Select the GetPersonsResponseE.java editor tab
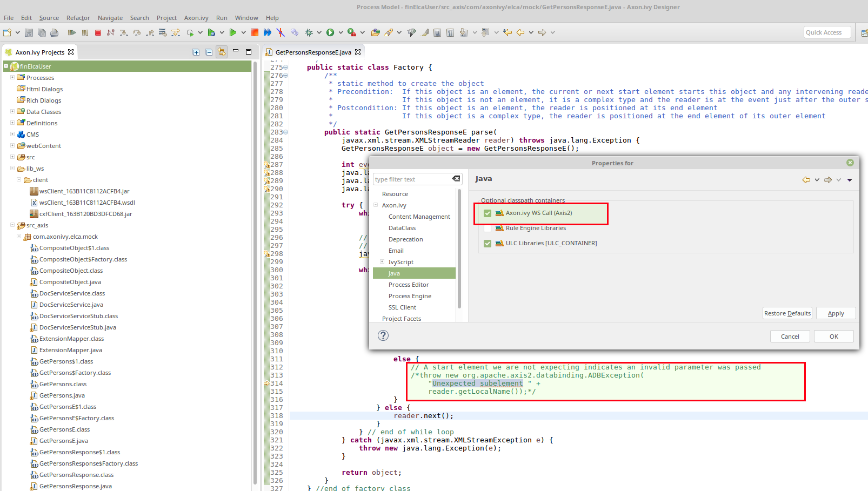This screenshot has height=491, width=868. point(313,52)
